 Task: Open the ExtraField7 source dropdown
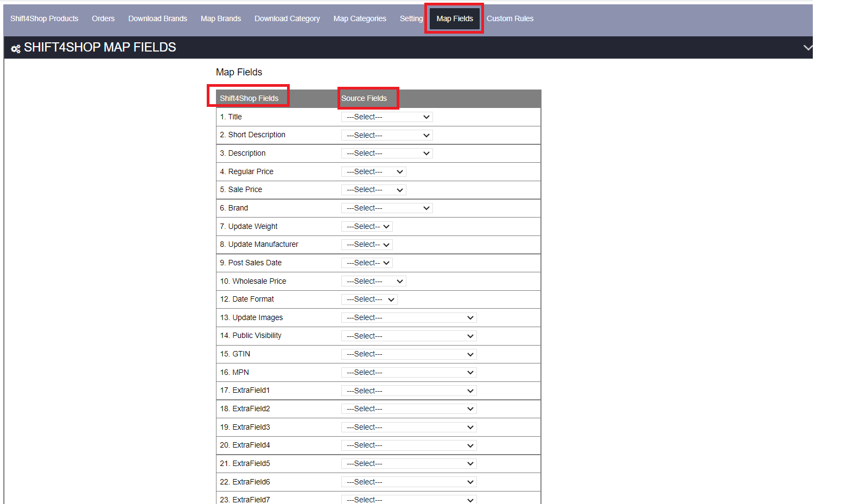point(409,500)
